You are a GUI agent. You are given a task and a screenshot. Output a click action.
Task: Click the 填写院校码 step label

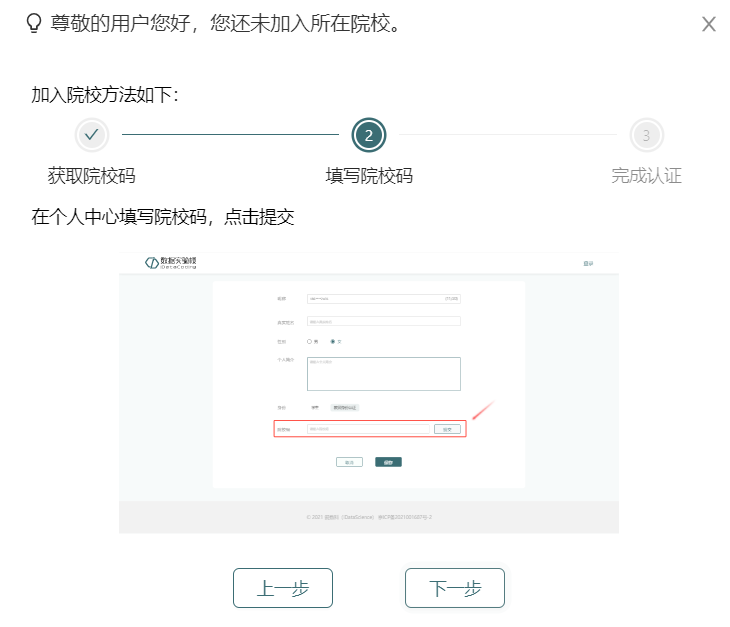pyautogui.click(x=369, y=176)
